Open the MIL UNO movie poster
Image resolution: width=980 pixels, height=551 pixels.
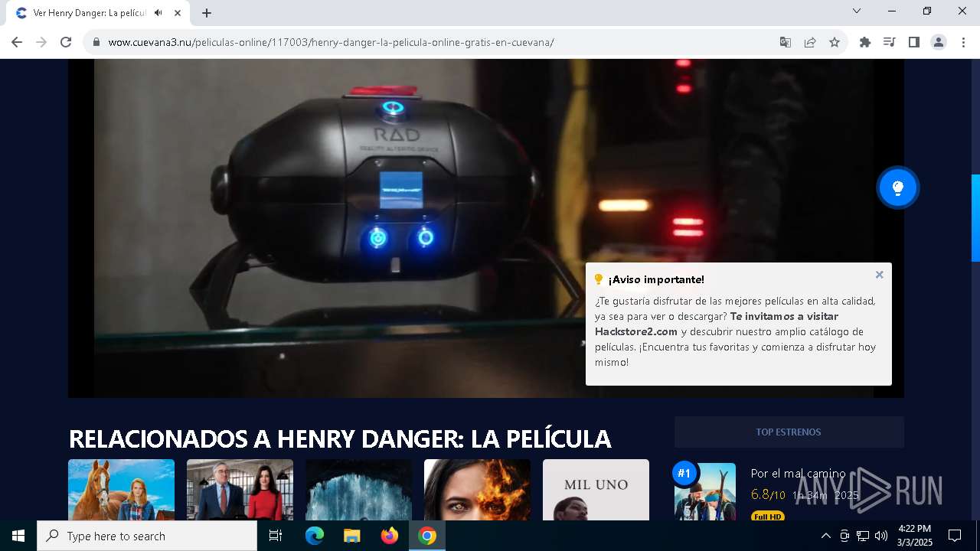pyautogui.click(x=596, y=490)
